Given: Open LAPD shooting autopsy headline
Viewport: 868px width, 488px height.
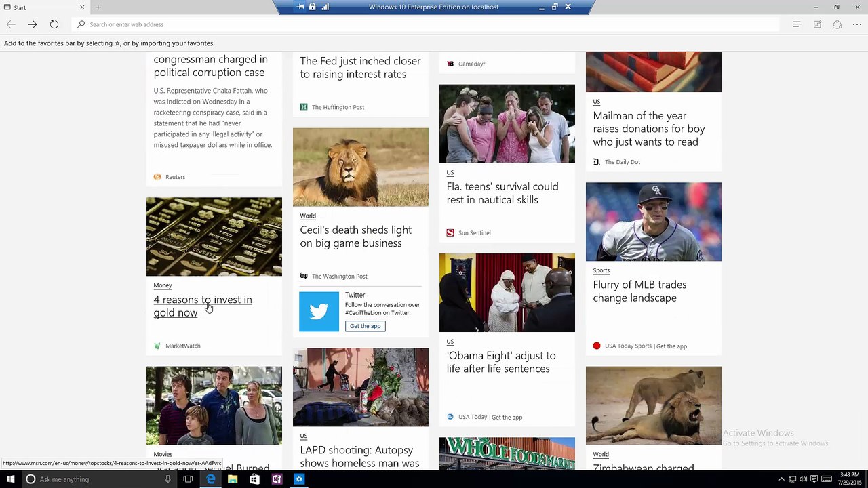Looking at the screenshot, I should (x=359, y=456).
